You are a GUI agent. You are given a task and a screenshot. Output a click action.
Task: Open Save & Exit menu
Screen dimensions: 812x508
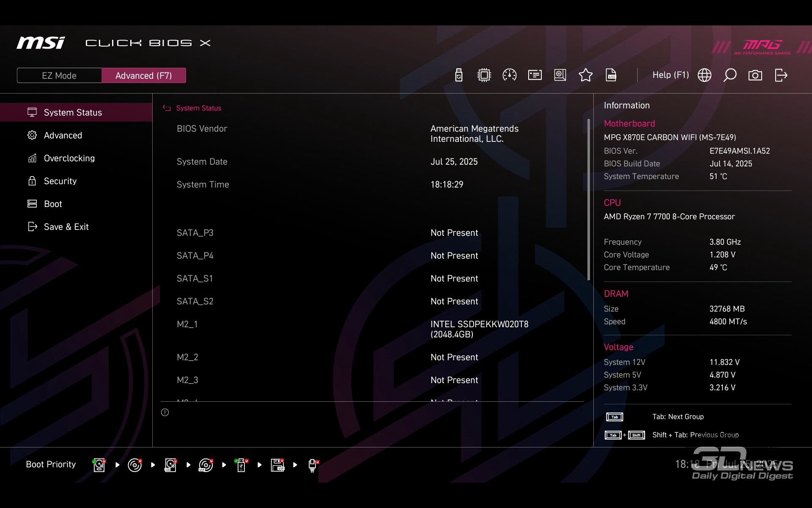(76, 226)
